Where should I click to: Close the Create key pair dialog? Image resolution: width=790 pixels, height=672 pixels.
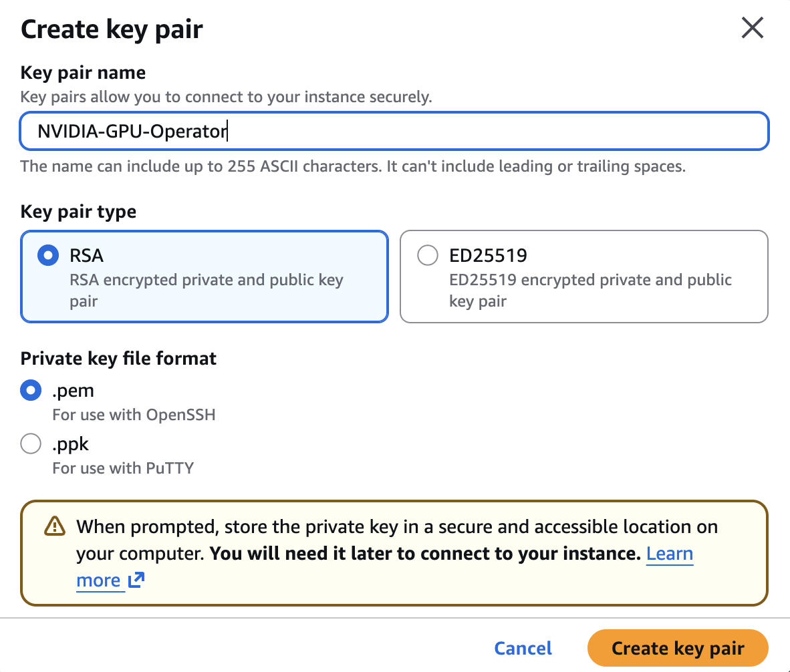752,27
